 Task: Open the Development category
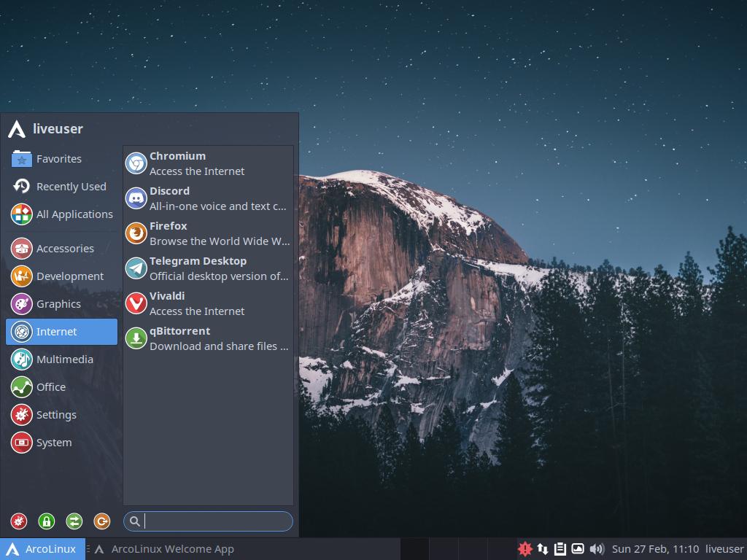pyautogui.click(x=61, y=276)
